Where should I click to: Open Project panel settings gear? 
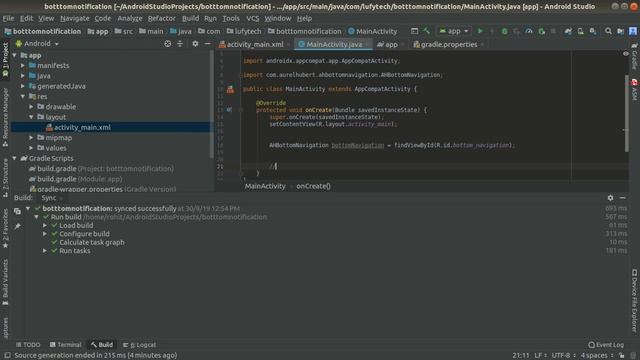pos(195,44)
